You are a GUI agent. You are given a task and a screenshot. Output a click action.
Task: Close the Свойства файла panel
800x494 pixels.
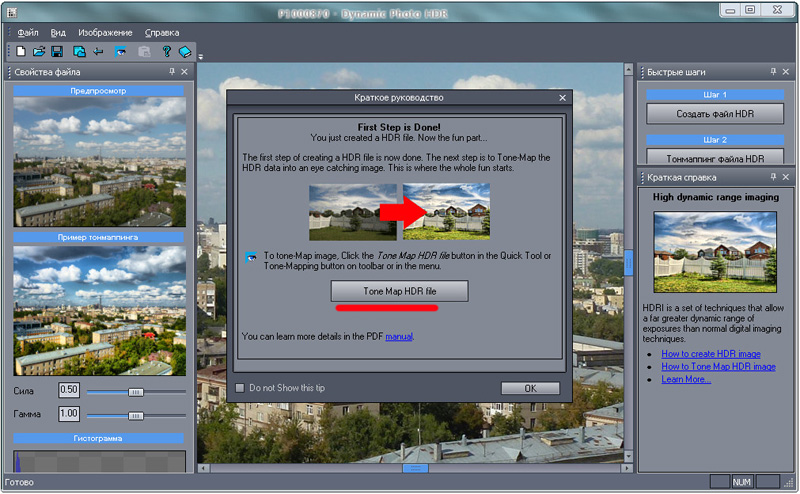click(184, 72)
